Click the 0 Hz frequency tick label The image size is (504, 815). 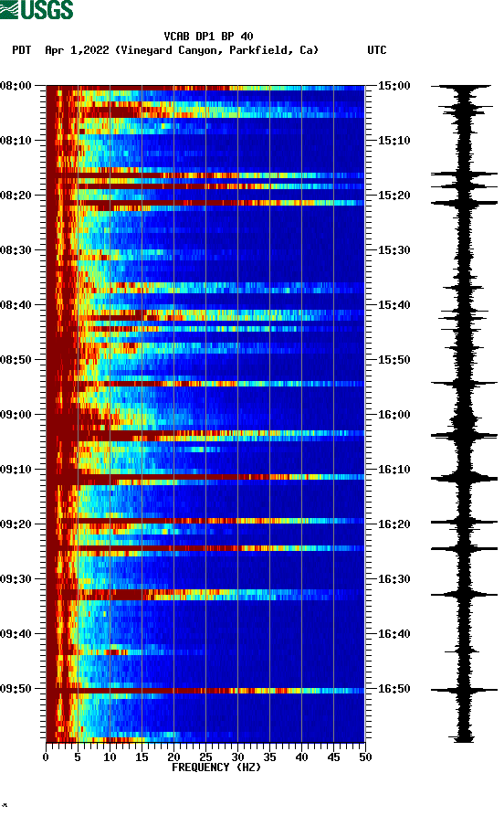(x=46, y=757)
